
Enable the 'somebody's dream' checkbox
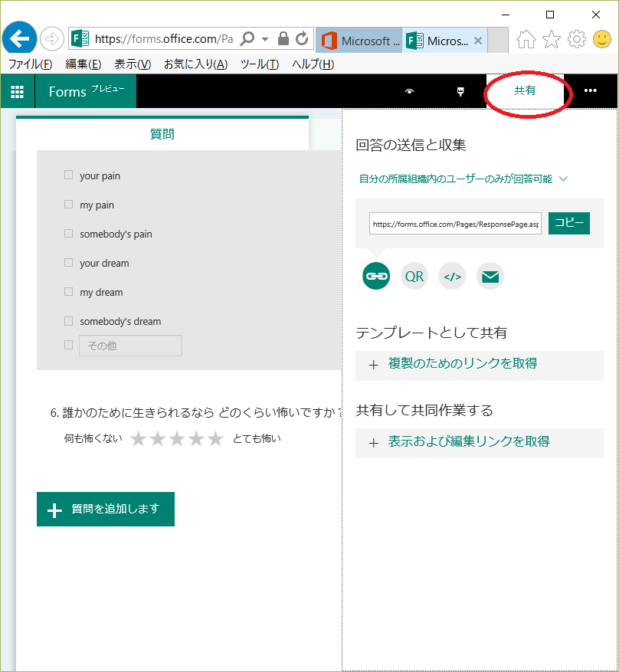click(x=69, y=321)
